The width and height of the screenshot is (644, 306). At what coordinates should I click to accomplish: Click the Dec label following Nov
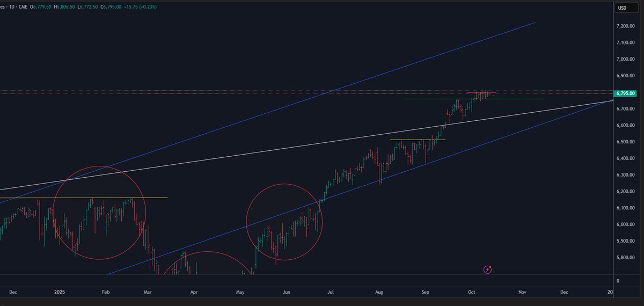(564, 292)
